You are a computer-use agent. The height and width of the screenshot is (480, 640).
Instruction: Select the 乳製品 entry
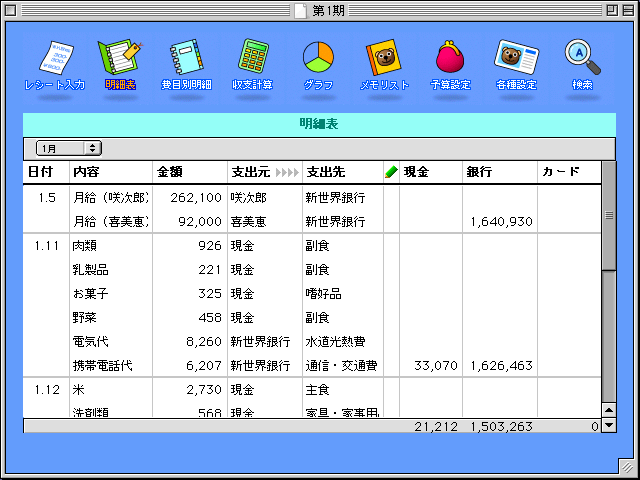90,270
